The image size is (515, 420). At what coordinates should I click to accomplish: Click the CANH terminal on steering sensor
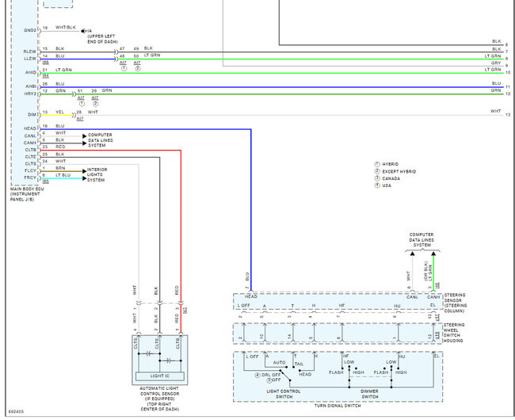pyautogui.click(x=433, y=297)
